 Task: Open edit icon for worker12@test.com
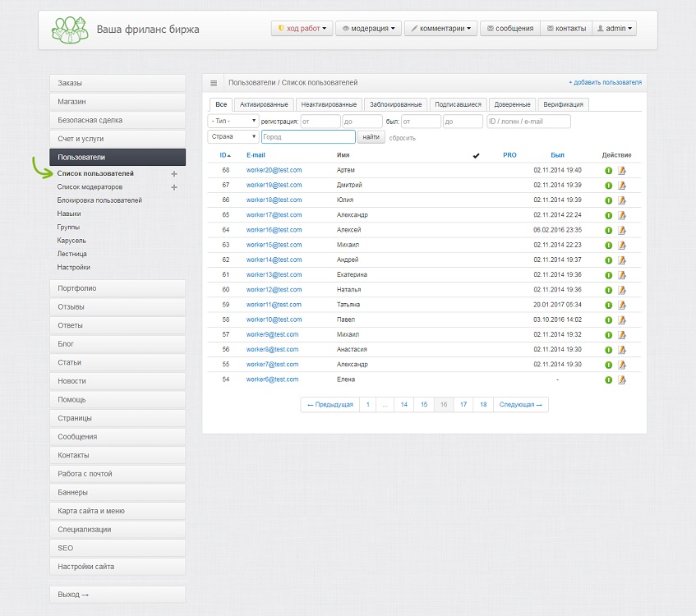[622, 290]
